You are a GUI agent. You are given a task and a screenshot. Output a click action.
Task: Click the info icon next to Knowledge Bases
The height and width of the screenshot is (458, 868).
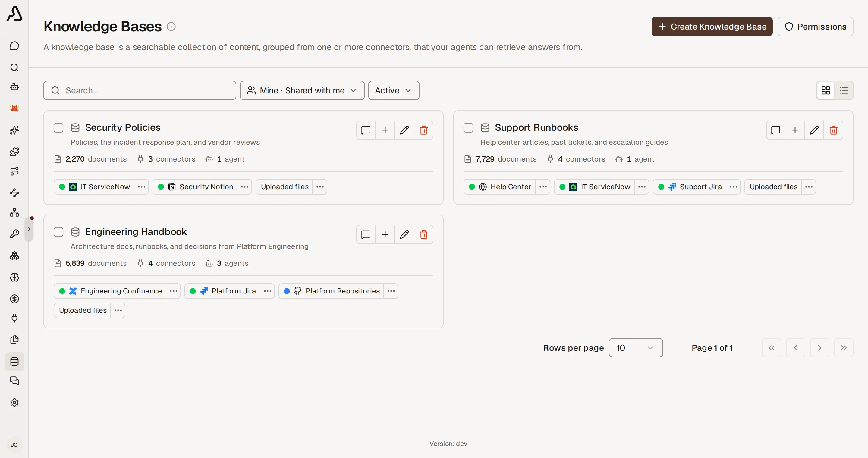coord(171,27)
